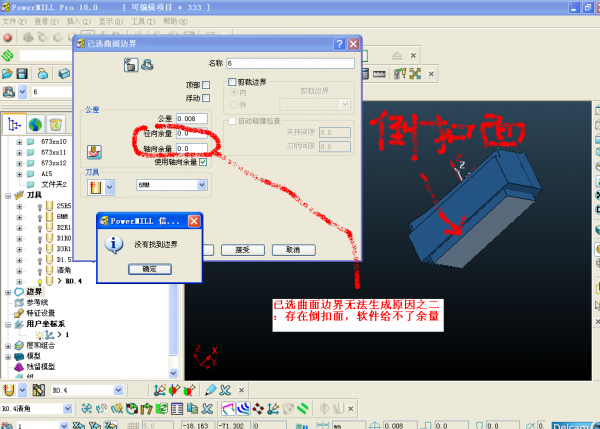This screenshot has height=429, width=600.
Task: Close the PowerMILL information message box
Action: [194, 221]
